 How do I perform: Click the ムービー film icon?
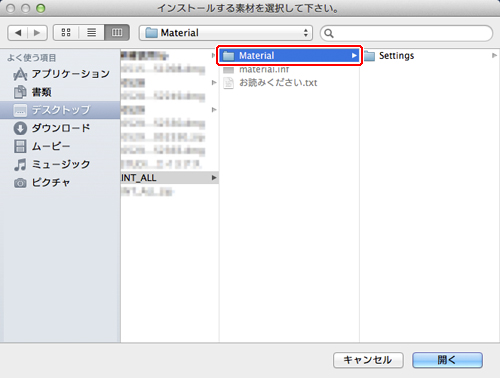(20, 146)
